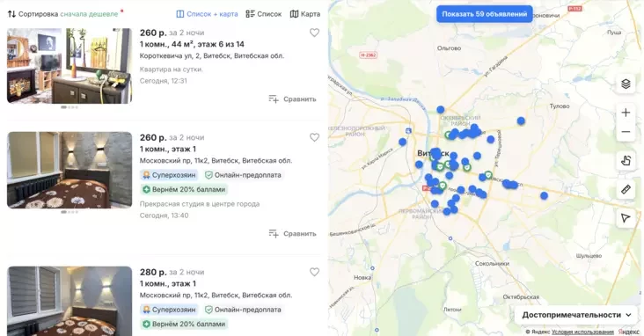Click the my-location arrow icon

[626, 218]
